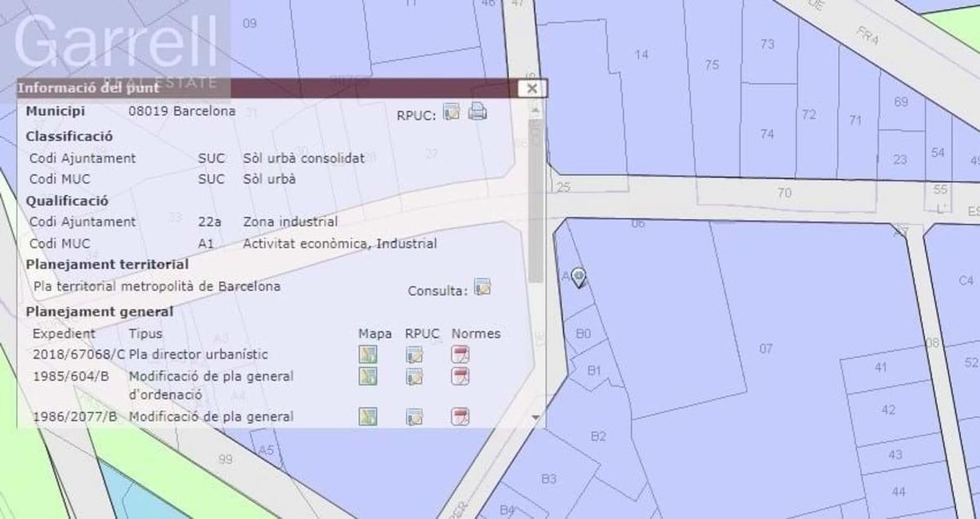Image resolution: width=980 pixels, height=519 pixels.
Task: Click map parcel labeled 71
Action: click(855, 120)
